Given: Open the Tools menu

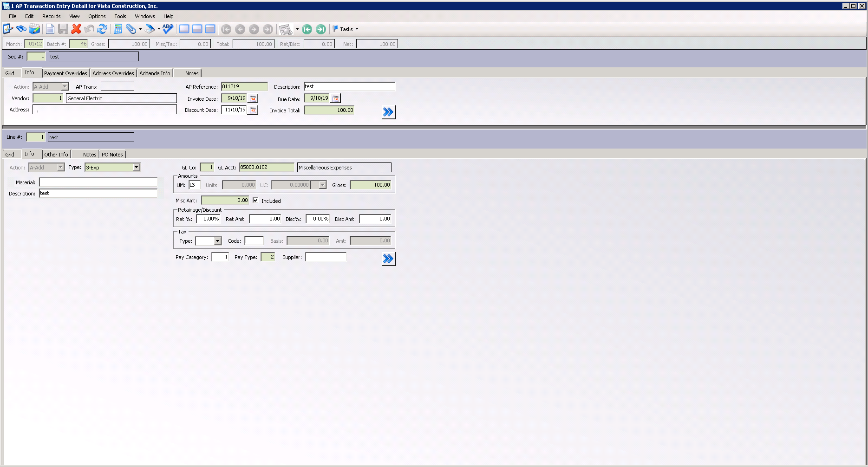Looking at the screenshot, I should [120, 16].
